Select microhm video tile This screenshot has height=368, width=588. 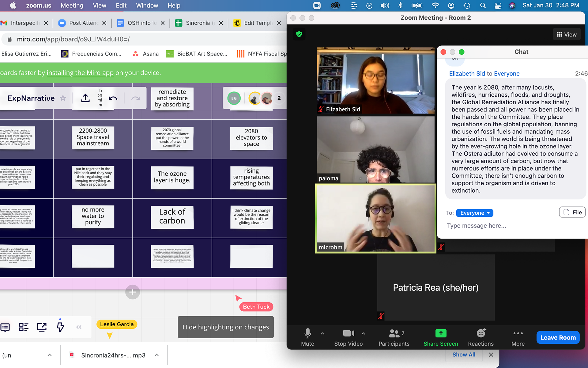[375, 218]
